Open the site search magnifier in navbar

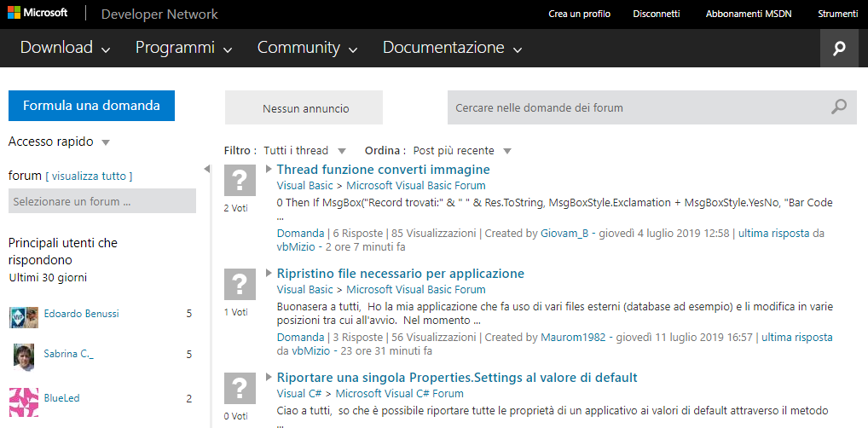[x=839, y=48]
